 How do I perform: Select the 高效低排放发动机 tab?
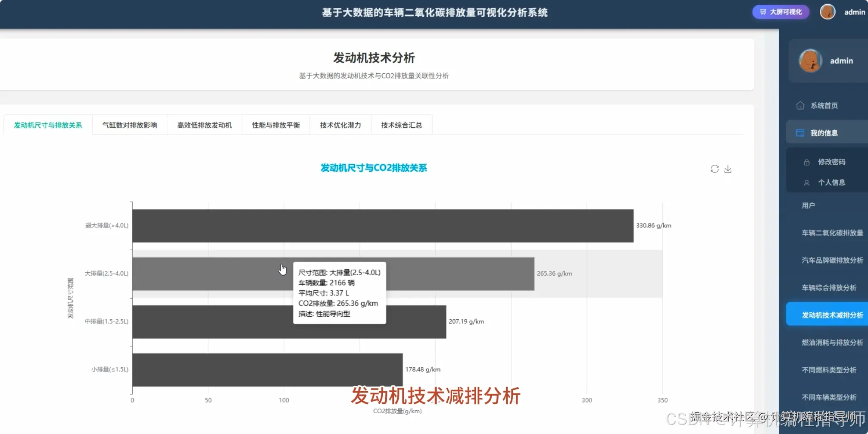pos(204,125)
